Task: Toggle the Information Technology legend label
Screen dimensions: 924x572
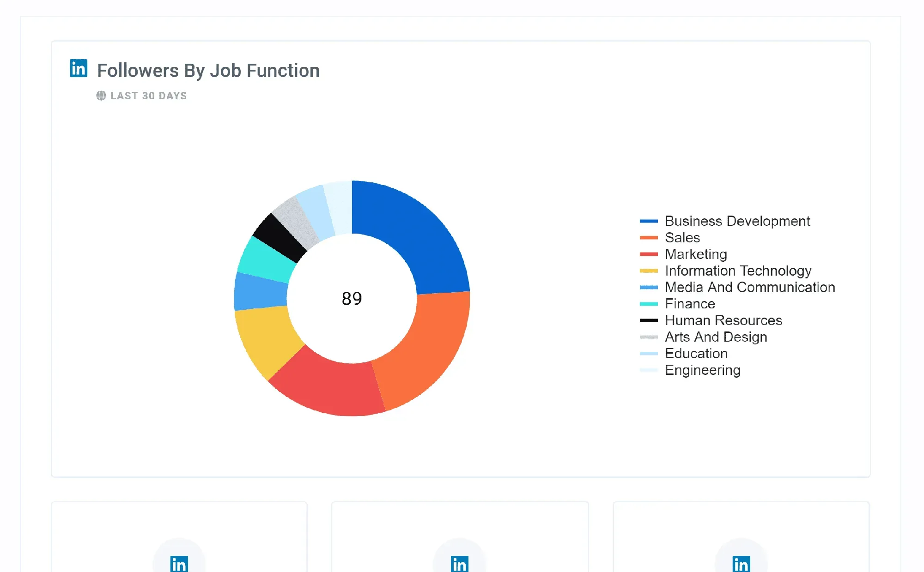Action: (x=738, y=271)
